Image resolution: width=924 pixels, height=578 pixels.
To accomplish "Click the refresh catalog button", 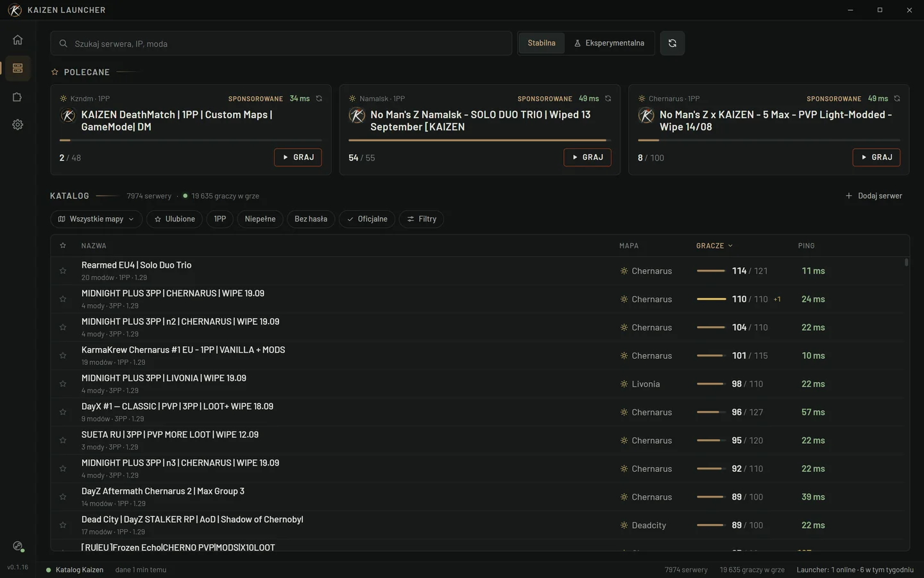I will click(x=672, y=43).
